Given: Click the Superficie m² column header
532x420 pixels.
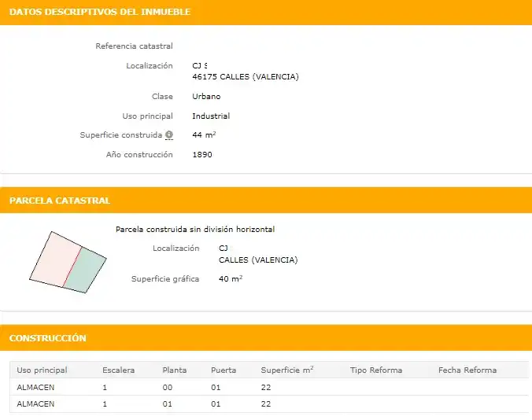Looking at the screenshot, I should [x=287, y=370].
